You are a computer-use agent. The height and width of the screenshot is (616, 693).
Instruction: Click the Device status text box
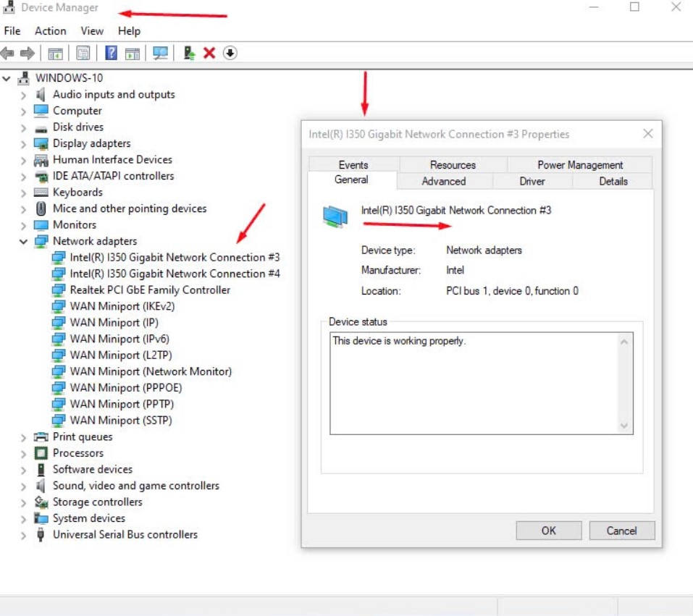tap(482, 383)
